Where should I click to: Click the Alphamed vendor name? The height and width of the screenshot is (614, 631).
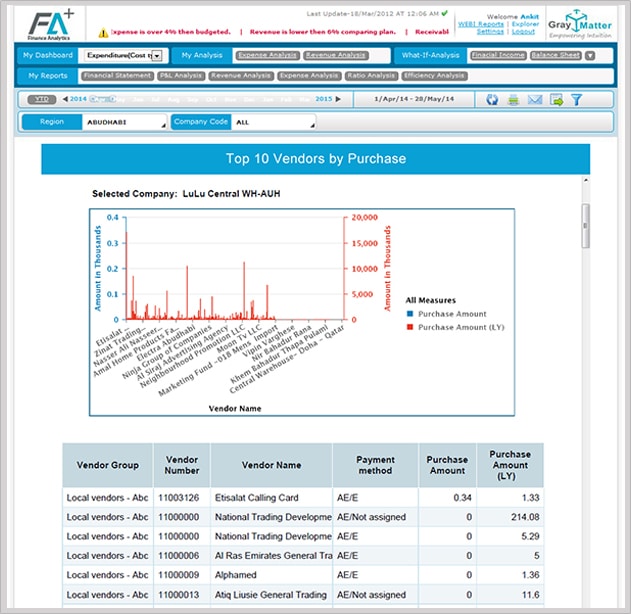click(235, 575)
